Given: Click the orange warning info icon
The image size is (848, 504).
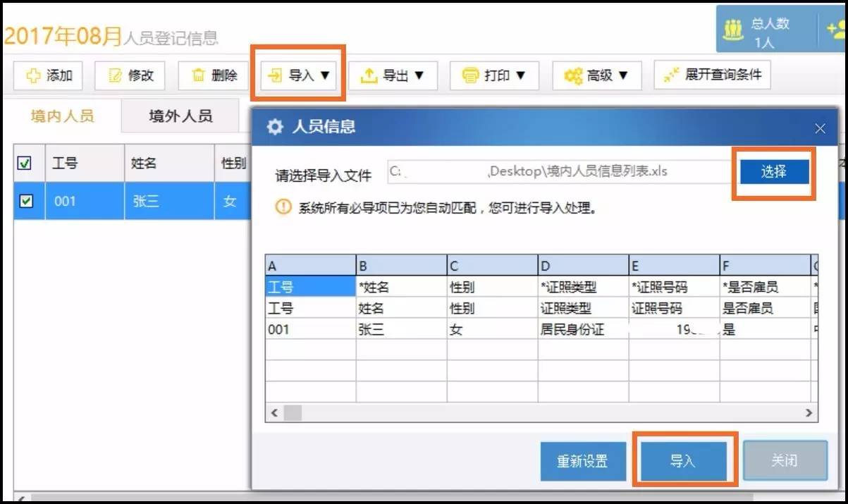Looking at the screenshot, I should point(283,208).
